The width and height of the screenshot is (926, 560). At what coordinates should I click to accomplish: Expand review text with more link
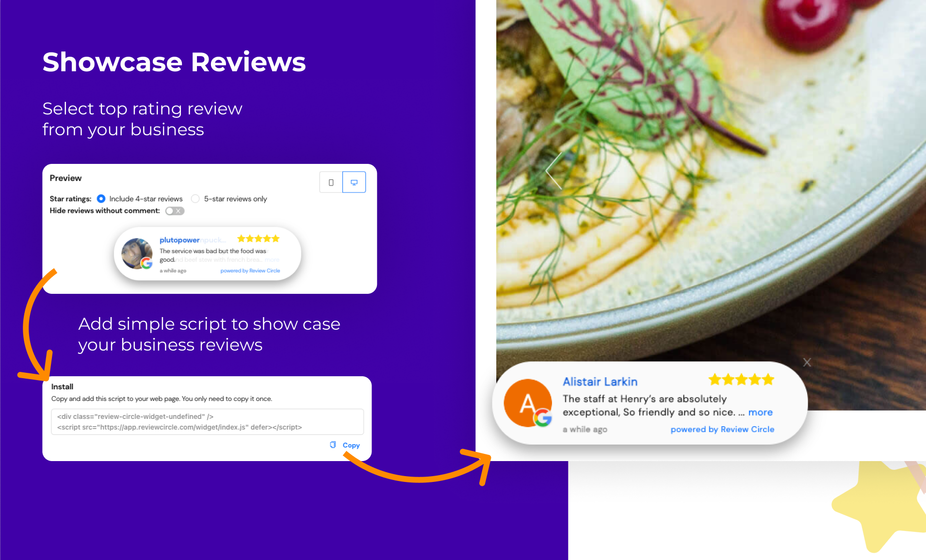[x=760, y=413]
